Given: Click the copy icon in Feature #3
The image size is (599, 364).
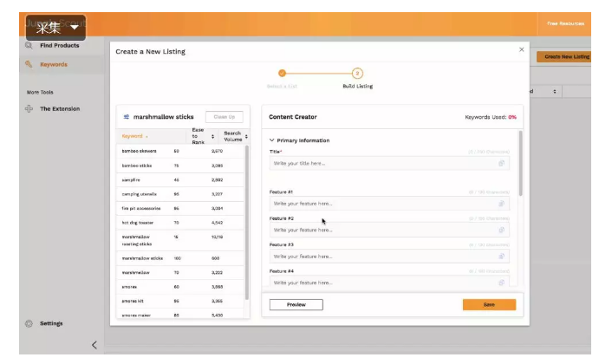Looking at the screenshot, I should tap(501, 257).
